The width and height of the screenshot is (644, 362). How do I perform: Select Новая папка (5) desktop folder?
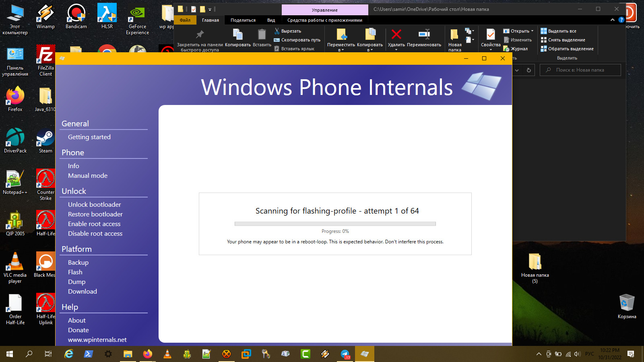[x=535, y=268]
